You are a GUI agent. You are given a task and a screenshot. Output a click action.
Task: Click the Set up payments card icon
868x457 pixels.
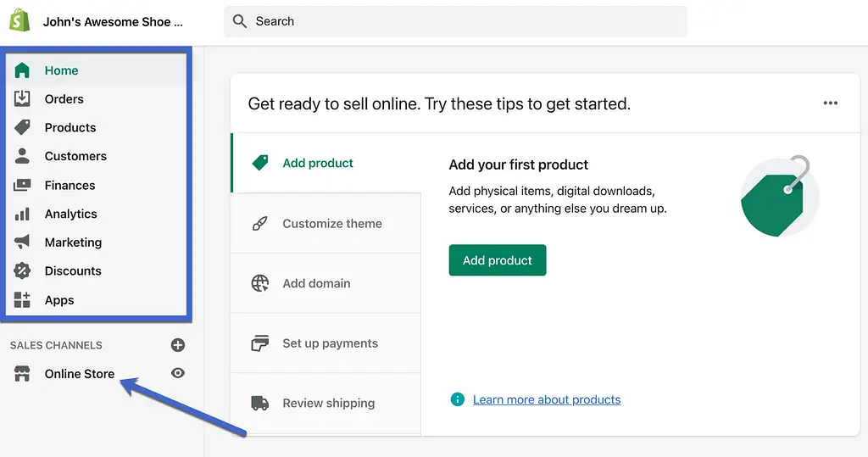pos(260,343)
